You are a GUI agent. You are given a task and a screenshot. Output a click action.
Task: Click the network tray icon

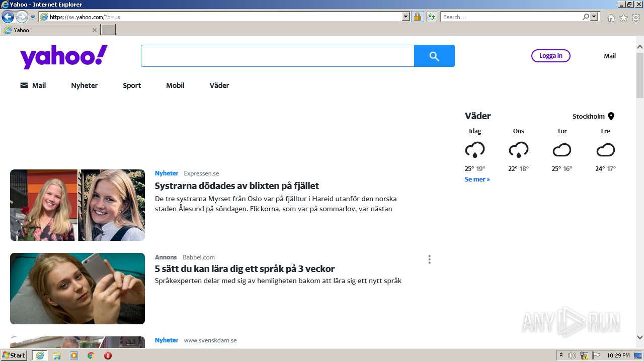584,355
